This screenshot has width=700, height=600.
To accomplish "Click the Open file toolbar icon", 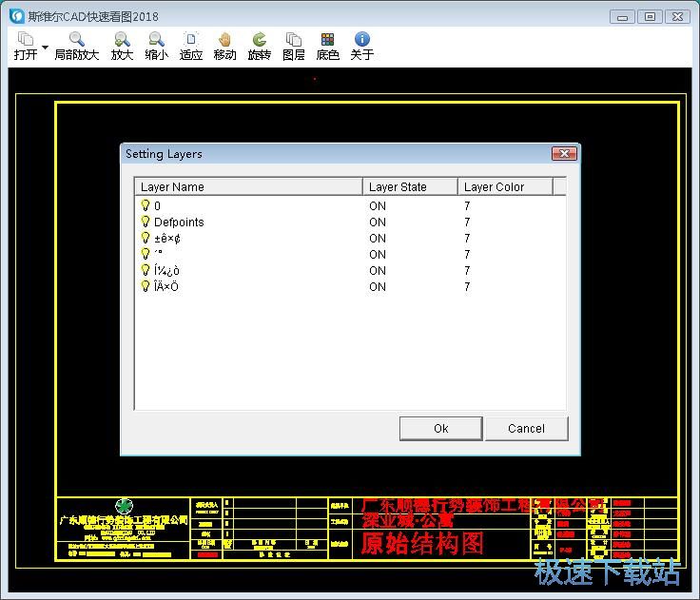I will click(x=26, y=40).
